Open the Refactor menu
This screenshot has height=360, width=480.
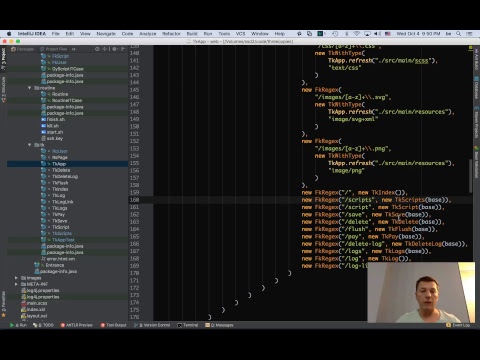point(171,34)
